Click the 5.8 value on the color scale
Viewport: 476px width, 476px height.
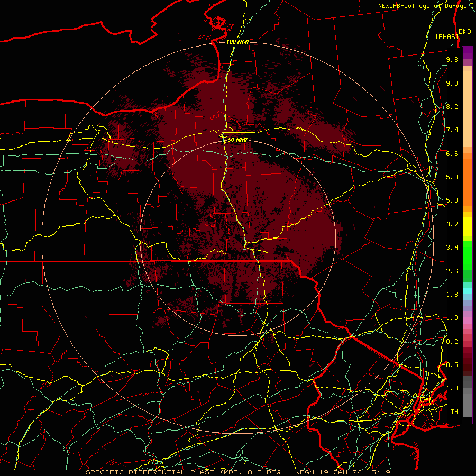(x=452, y=177)
